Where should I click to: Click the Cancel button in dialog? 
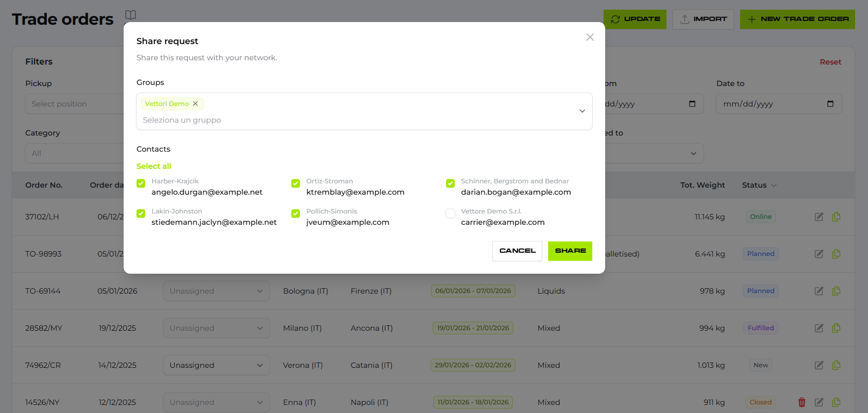pos(517,251)
